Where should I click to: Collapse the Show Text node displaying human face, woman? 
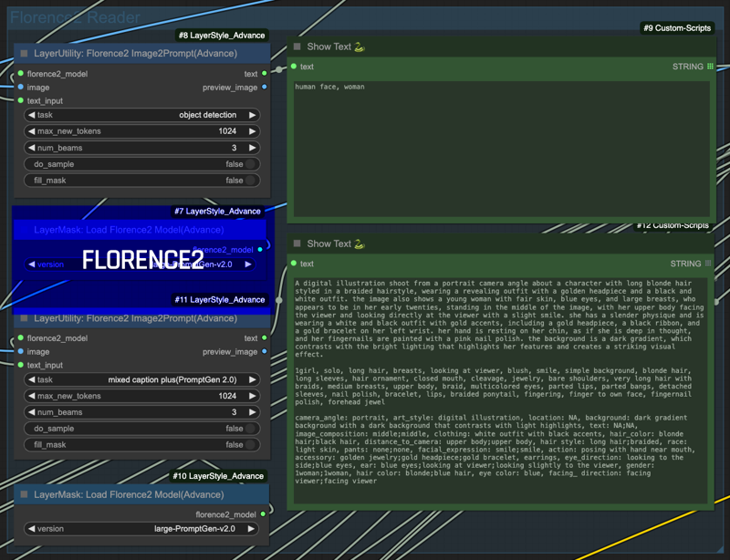297,47
